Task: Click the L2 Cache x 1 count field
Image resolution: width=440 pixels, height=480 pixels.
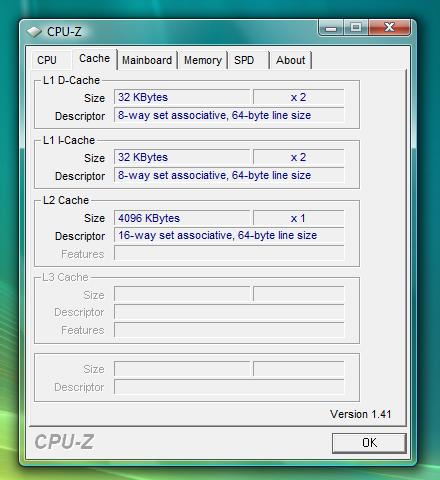Action: [x=299, y=218]
